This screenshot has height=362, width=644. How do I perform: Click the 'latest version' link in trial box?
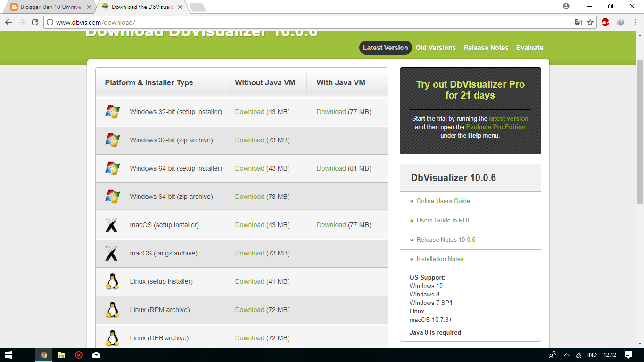click(509, 119)
